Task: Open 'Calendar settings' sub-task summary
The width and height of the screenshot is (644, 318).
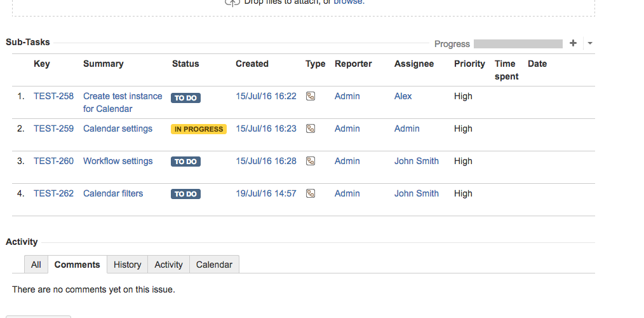Action: tap(117, 128)
